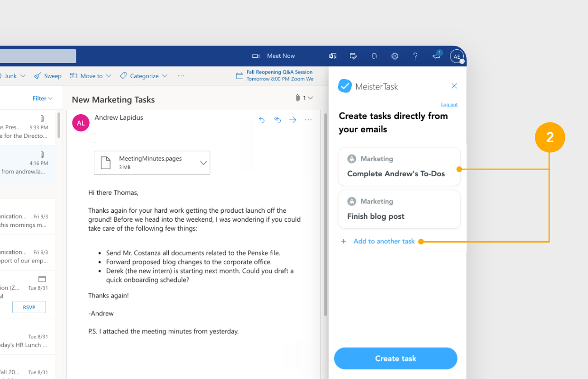
Task: Click the Andrew Lapidus sender name
Action: [119, 117]
